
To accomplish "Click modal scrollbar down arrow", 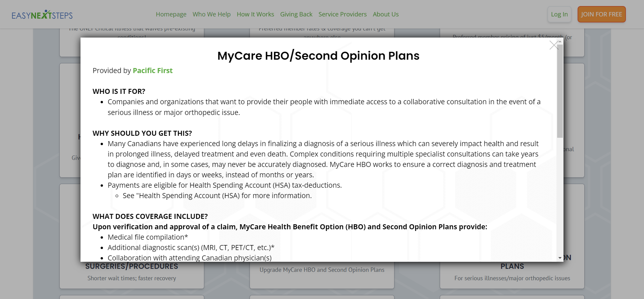I will [560, 258].
